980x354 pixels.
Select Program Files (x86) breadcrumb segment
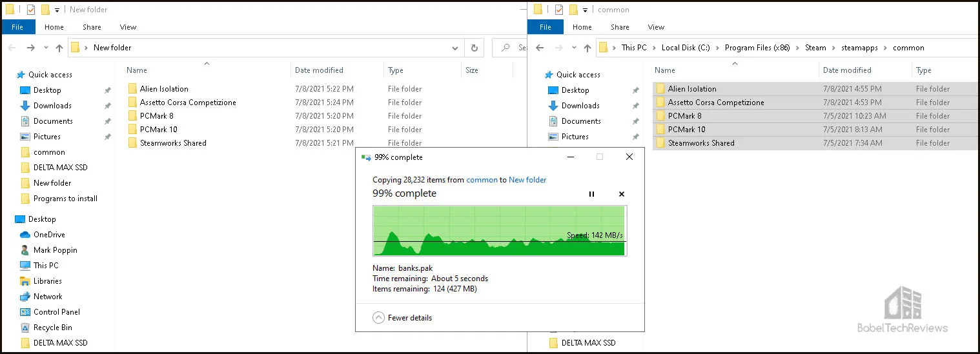click(x=759, y=48)
